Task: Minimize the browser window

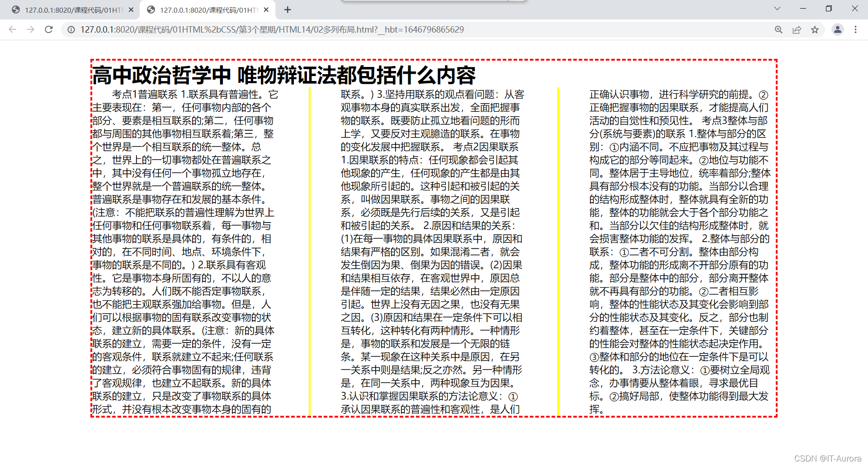Action: 803,9
